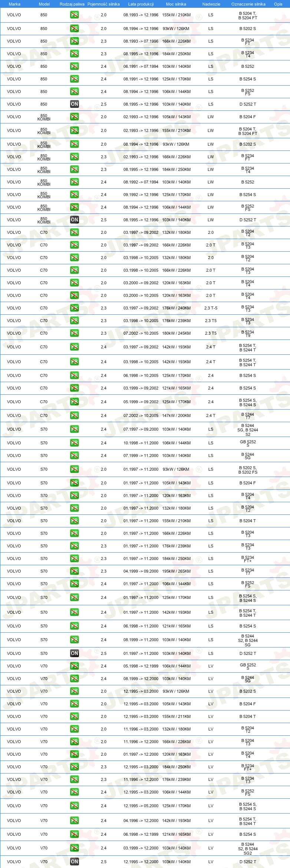Screen dimensions: 290x868
Task: Select engine code B 5202 S, B 5202 FS
Action: (248, 470)
